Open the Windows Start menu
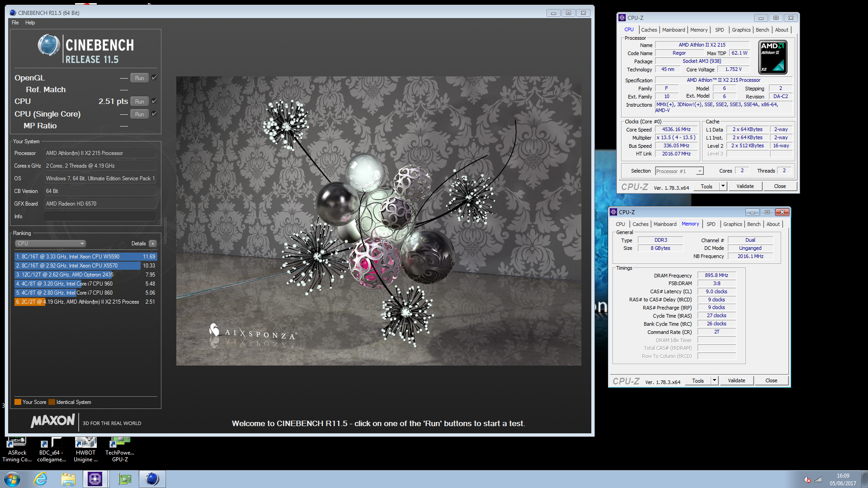 (x=12, y=479)
